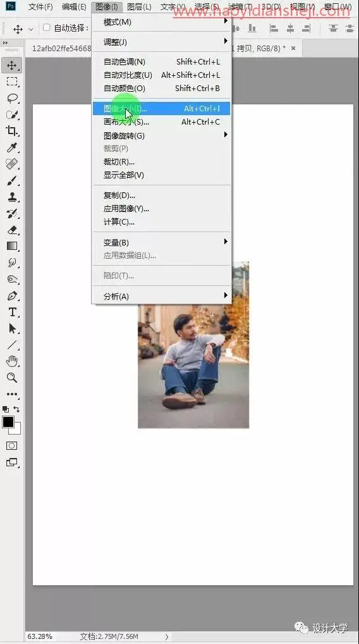Select the Eraser tool
This screenshot has width=359, height=644.
tap(11, 230)
